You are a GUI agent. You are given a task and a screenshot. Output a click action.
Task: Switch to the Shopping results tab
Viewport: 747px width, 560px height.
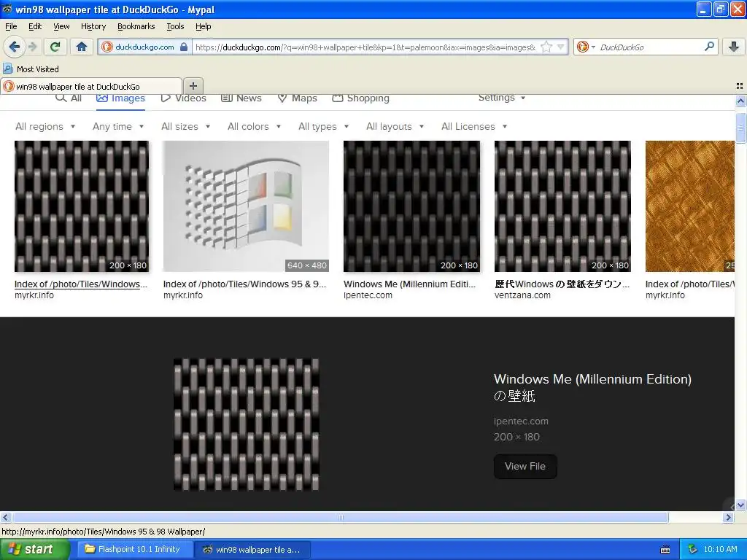(360, 98)
